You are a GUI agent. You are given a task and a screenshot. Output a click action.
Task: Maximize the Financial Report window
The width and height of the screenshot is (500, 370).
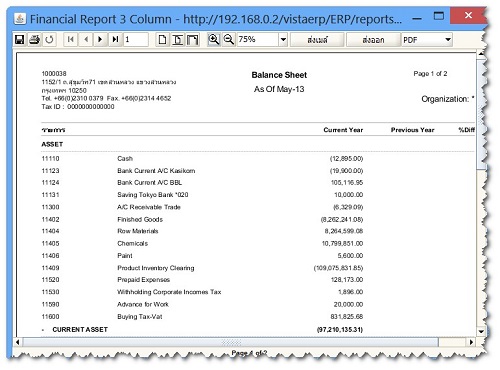click(x=439, y=16)
